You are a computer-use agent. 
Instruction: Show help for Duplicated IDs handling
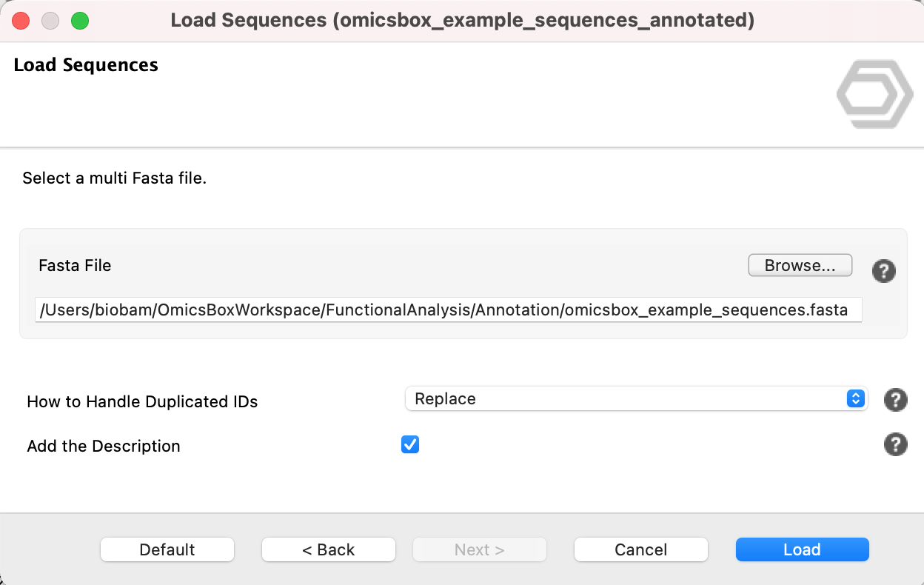pyautogui.click(x=895, y=401)
